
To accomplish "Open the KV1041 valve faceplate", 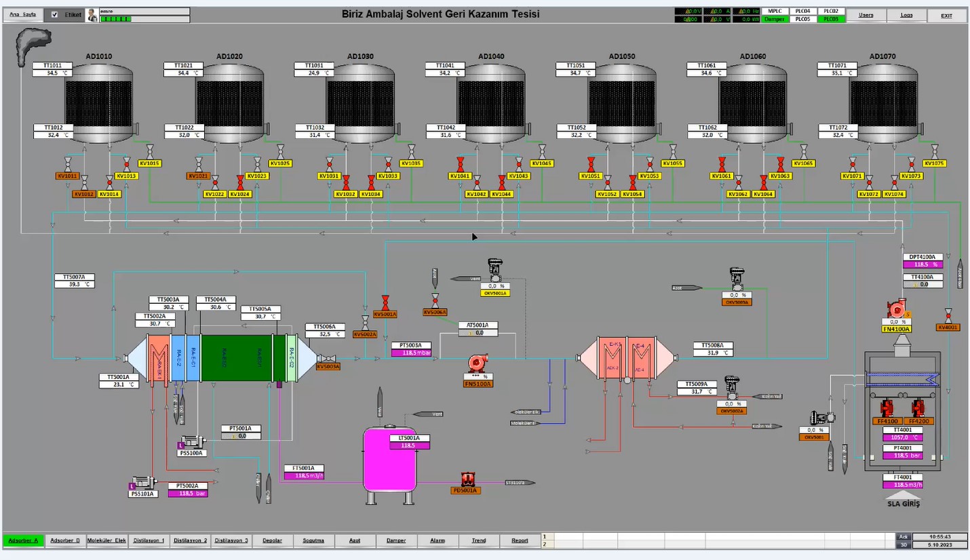I will 460,163.
